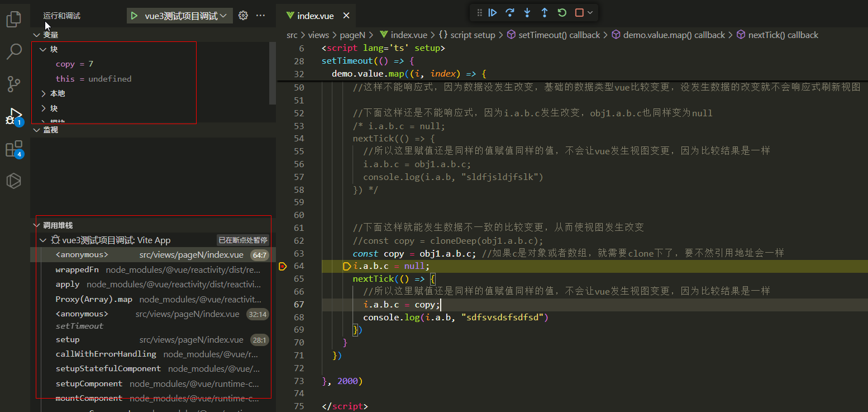Click sticky scroll line setTimeout(() => {
The width and height of the screenshot is (868, 412).
point(368,60)
